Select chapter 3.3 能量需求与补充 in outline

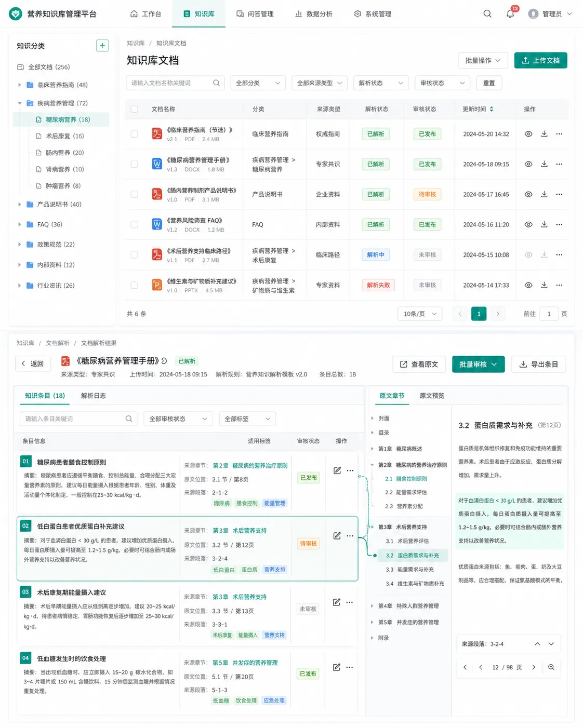click(409, 570)
